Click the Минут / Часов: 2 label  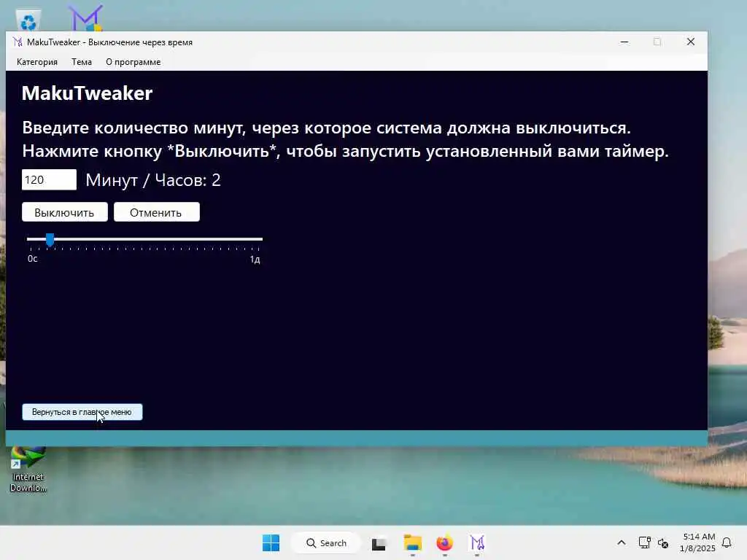tap(153, 180)
